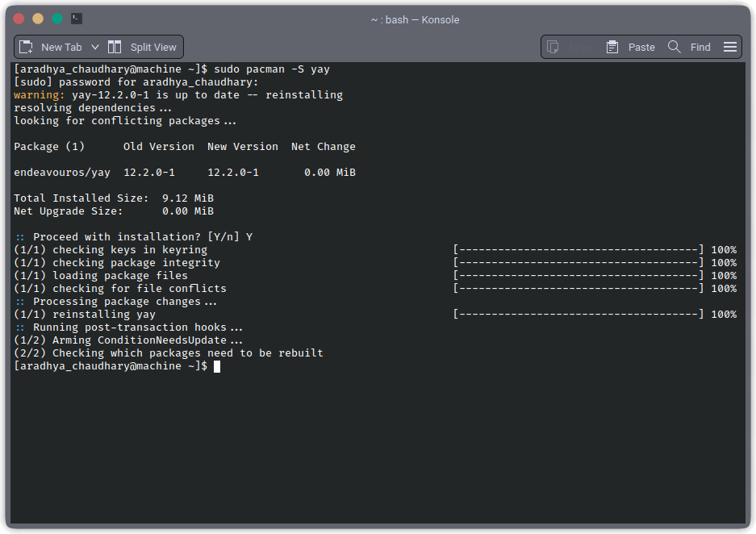Screen dimensions: 756x534
Task: Click the Split View label
Action: (153, 48)
